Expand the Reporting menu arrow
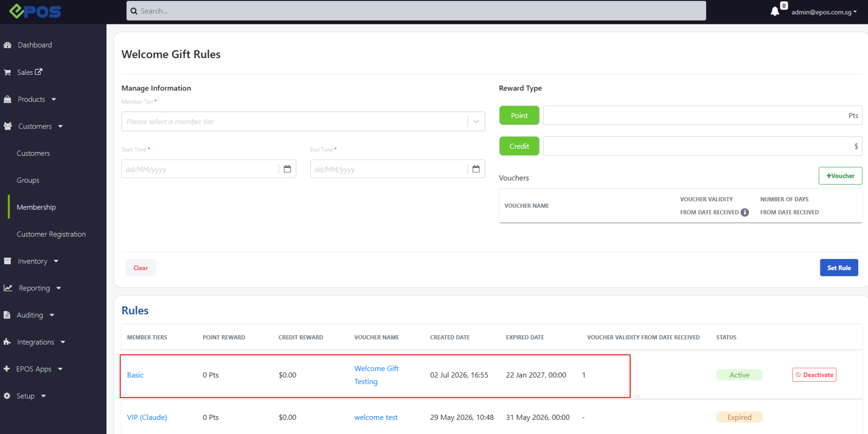The height and width of the screenshot is (434, 868). 58,288
